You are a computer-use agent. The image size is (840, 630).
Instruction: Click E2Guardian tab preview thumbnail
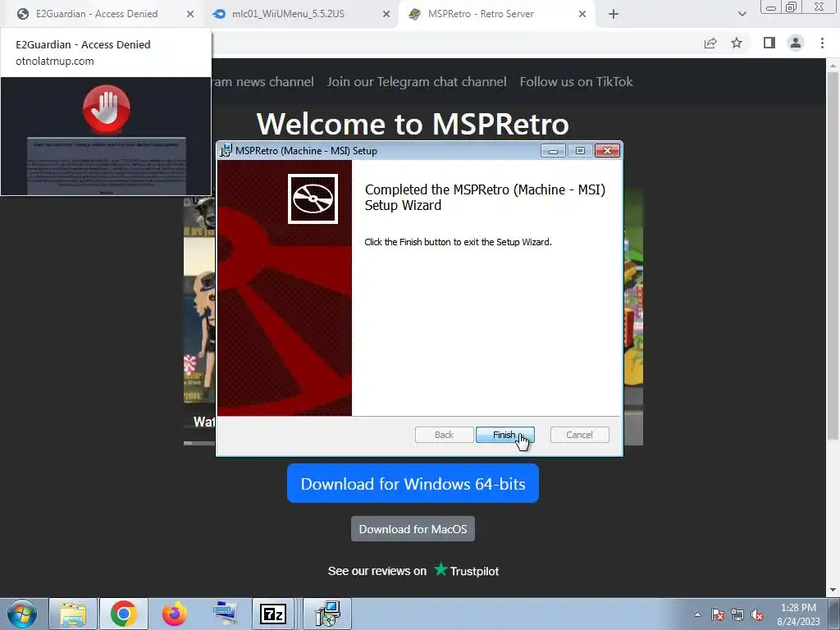(x=106, y=136)
